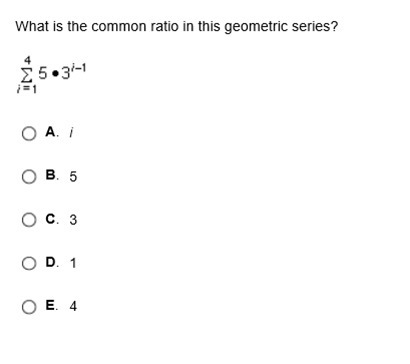This screenshot has height=364, width=410.
Task: Click the sigma summation symbol
Action: (26, 75)
